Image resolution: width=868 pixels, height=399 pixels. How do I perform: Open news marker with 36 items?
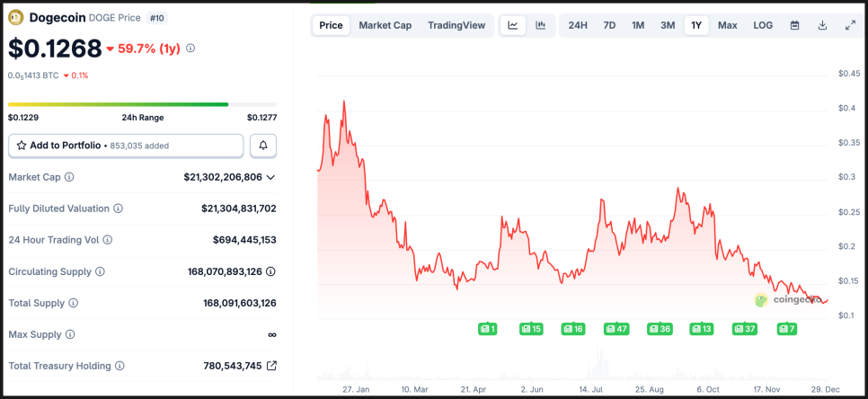tap(660, 329)
